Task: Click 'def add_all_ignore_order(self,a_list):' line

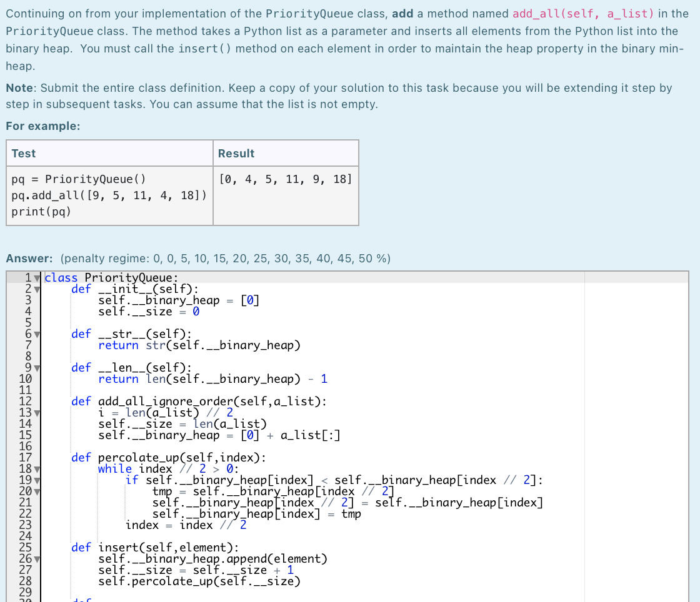Action: (199, 402)
